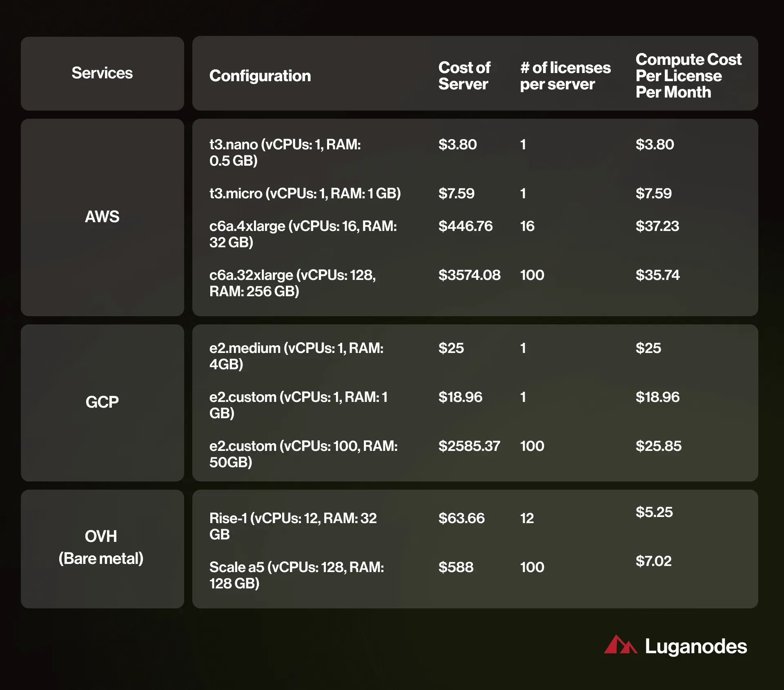Click the Cost of Server column header
The height and width of the screenshot is (690, 784).
tap(464, 75)
